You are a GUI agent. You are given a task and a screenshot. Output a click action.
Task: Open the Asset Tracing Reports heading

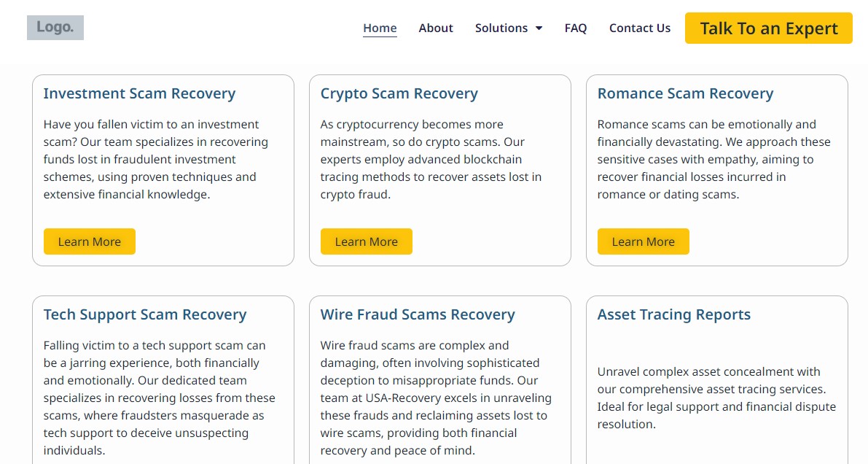tap(674, 314)
